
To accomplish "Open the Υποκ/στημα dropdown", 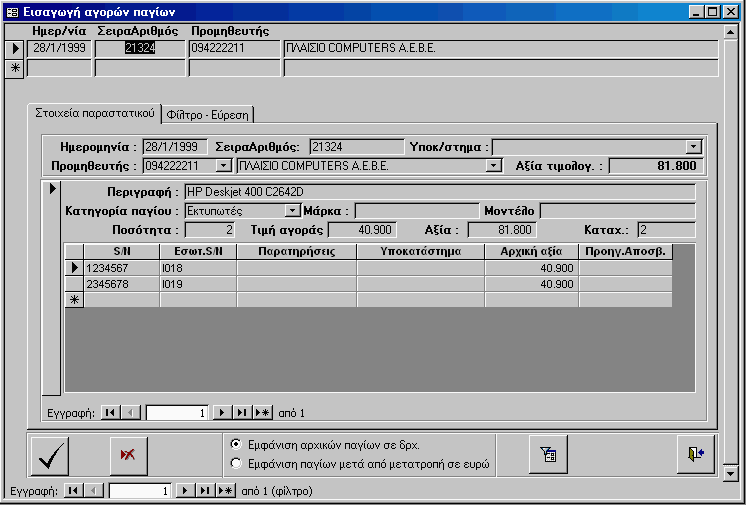I will (694, 147).
